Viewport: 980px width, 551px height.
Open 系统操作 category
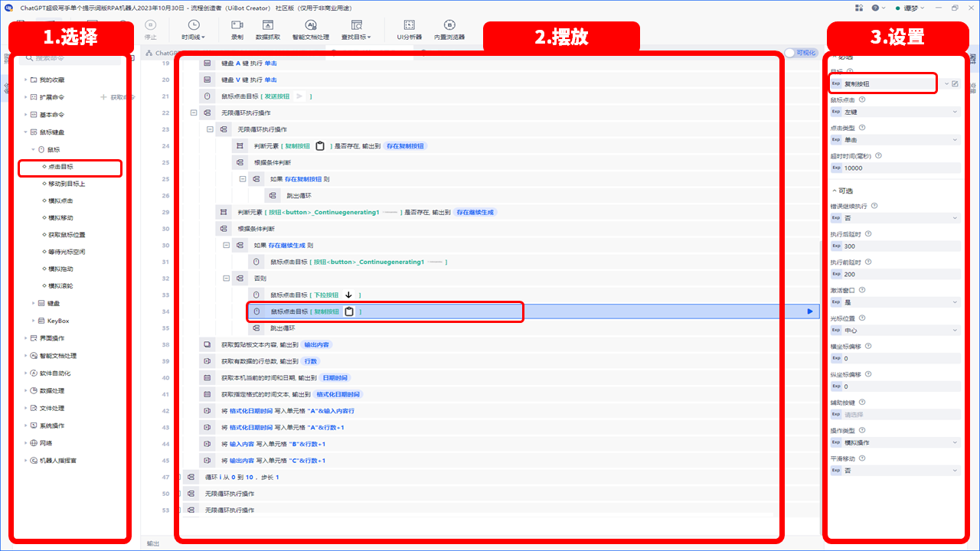pos(52,425)
